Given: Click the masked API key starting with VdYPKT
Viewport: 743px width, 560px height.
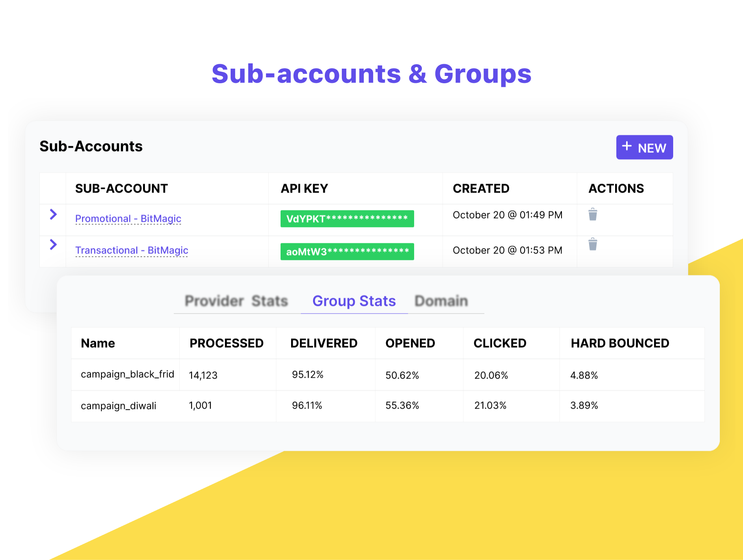Looking at the screenshot, I should (x=347, y=218).
